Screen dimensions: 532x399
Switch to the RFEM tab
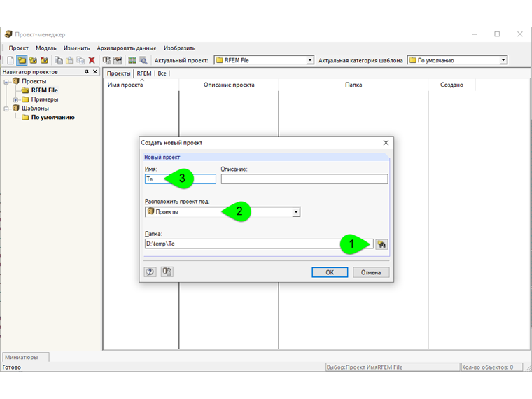[x=144, y=73]
